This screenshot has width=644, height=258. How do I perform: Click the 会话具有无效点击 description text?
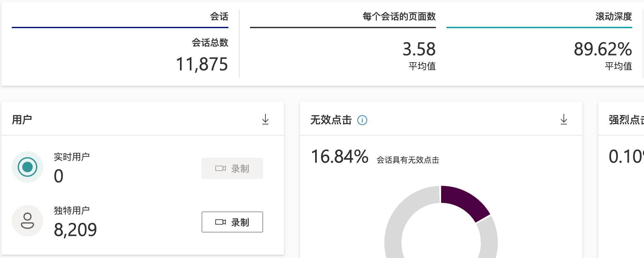(407, 160)
